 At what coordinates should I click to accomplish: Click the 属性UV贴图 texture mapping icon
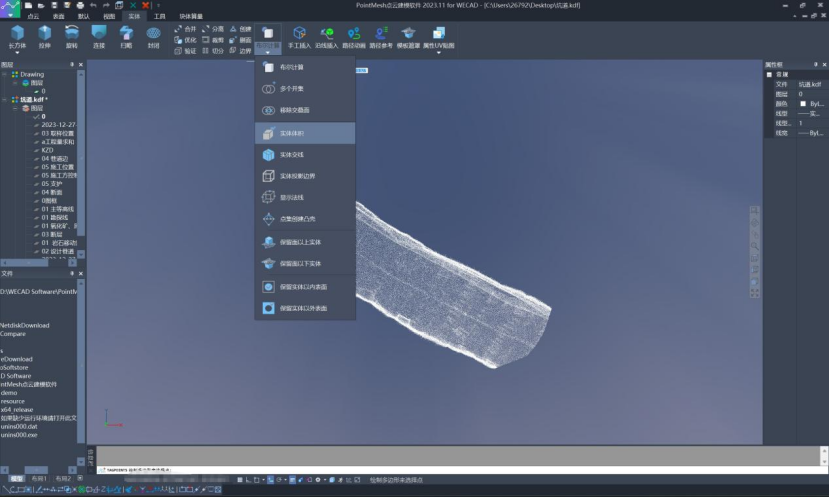point(438,36)
